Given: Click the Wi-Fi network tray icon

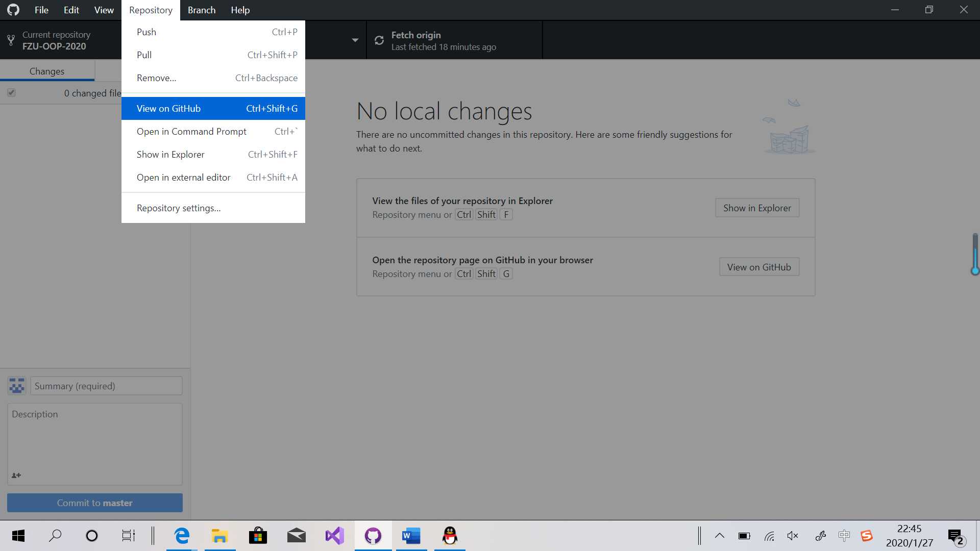Looking at the screenshot, I should 769,536.
